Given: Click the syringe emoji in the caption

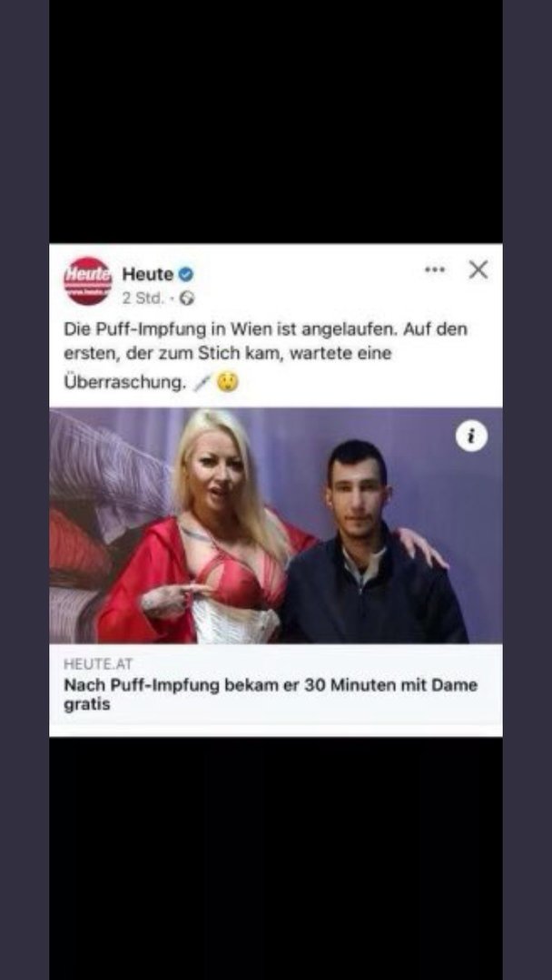Looking at the screenshot, I should coord(202,383).
